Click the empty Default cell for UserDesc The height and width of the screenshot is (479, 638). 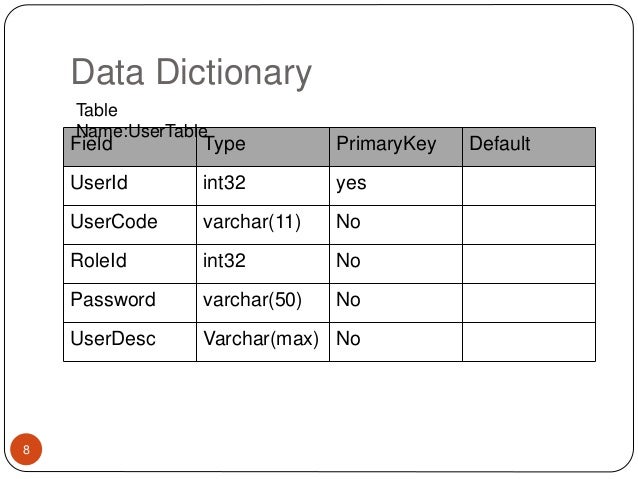tap(529, 342)
